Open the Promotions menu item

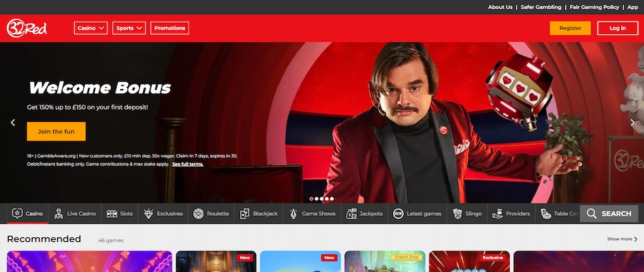click(170, 28)
